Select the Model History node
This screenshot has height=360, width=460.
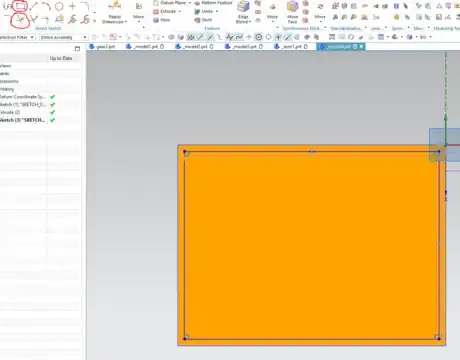(7, 89)
